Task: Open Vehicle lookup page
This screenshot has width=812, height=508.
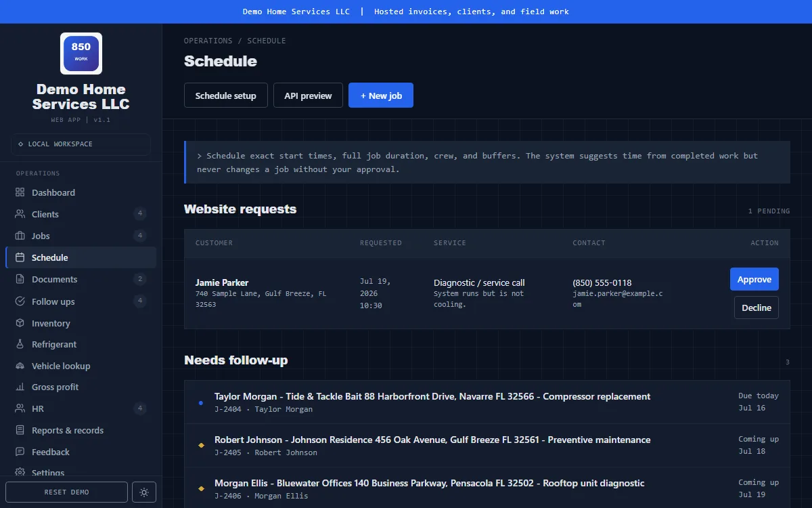Action: [x=81, y=366]
